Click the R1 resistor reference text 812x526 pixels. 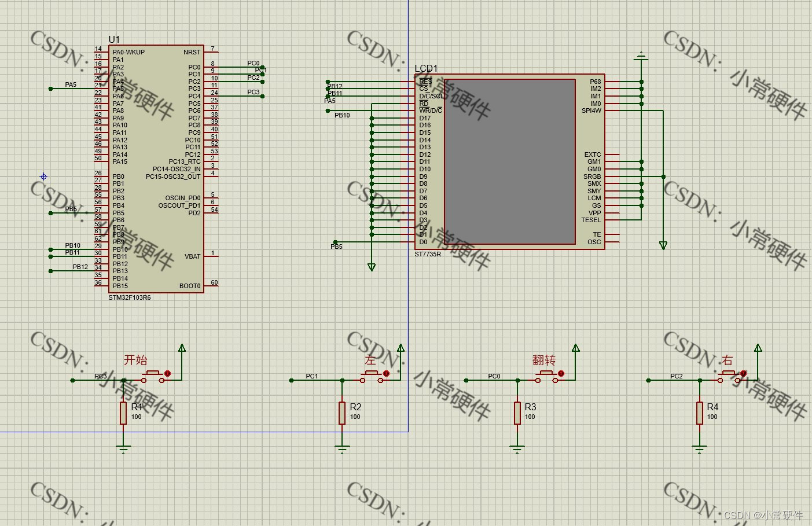pyautogui.click(x=137, y=407)
